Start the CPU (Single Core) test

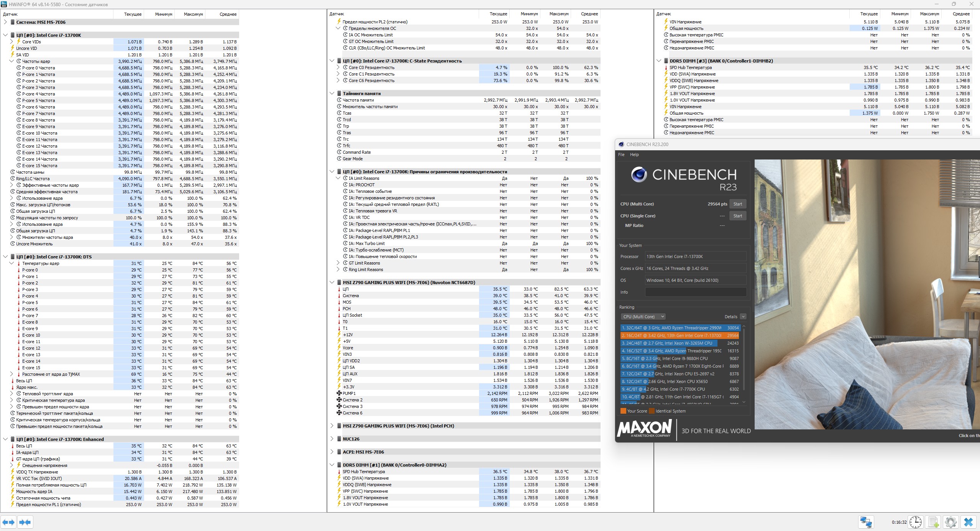(x=737, y=216)
